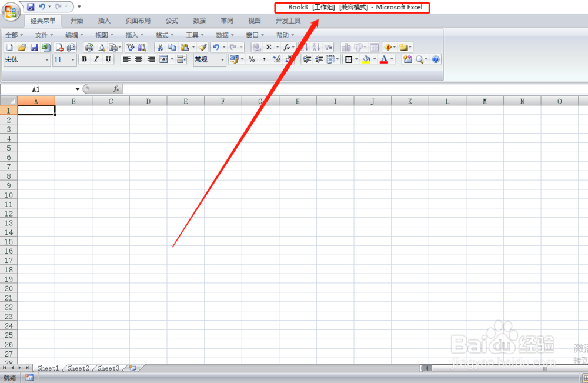Click the Increase Decimal icon
Image resolution: width=588 pixels, height=383 pixels.
277,59
